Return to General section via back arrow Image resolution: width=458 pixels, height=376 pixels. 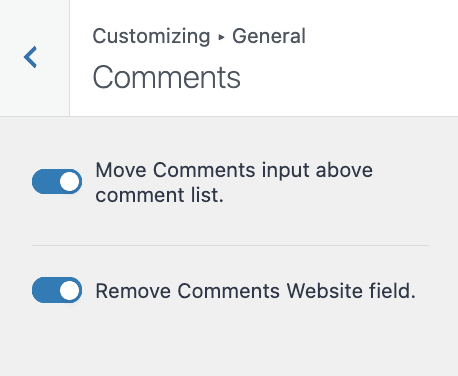30,57
